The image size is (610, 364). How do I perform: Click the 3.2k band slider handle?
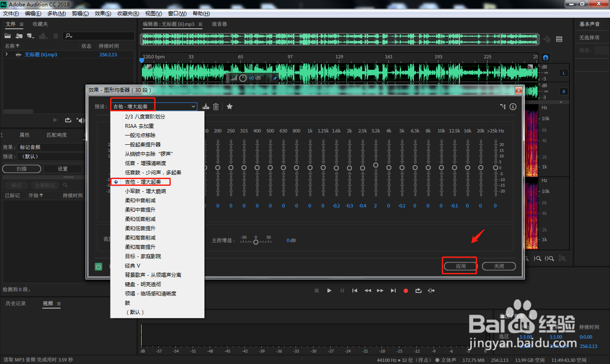click(x=376, y=165)
